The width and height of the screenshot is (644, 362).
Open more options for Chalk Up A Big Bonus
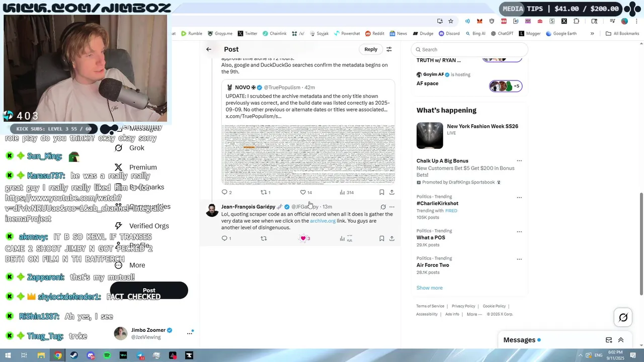pyautogui.click(x=519, y=161)
